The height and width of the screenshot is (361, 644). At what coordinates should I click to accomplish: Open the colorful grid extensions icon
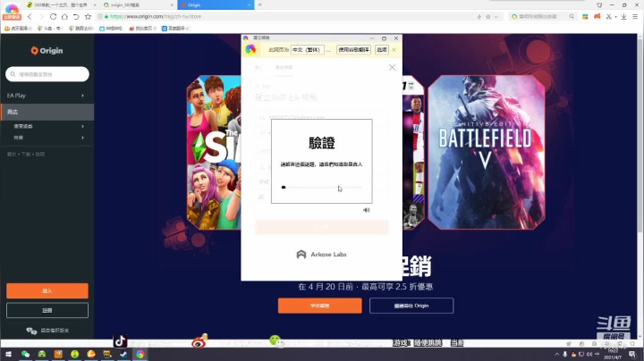click(x=585, y=16)
